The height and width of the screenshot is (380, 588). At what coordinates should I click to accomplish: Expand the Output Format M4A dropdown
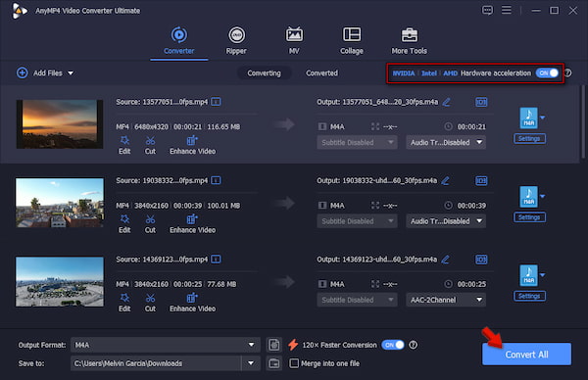(166, 345)
